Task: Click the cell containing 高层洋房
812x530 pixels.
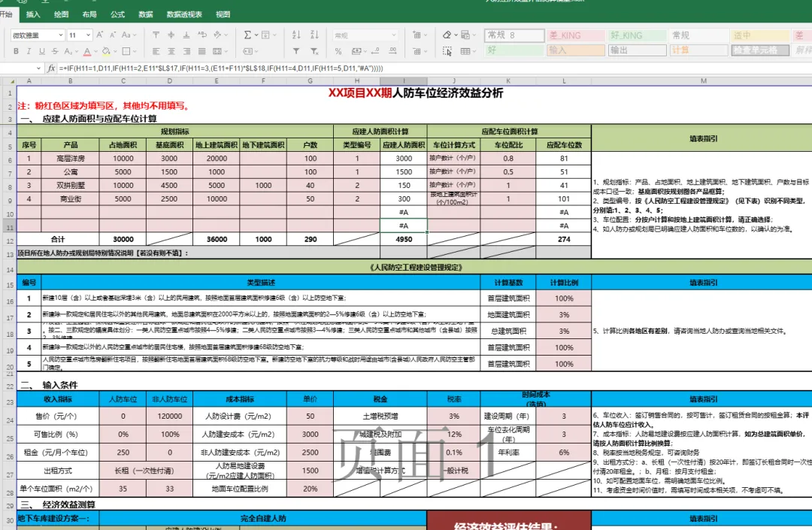Action: [71, 159]
